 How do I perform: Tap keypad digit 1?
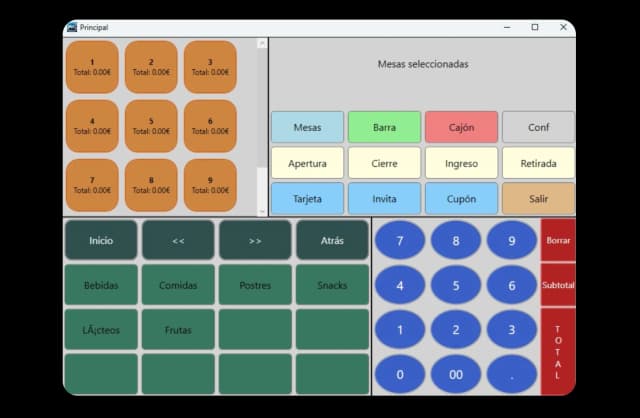tap(400, 329)
